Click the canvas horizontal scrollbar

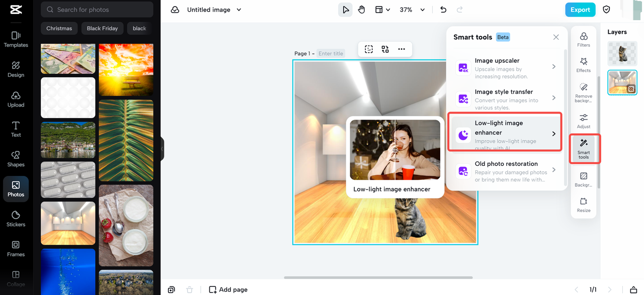[x=378, y=277]
